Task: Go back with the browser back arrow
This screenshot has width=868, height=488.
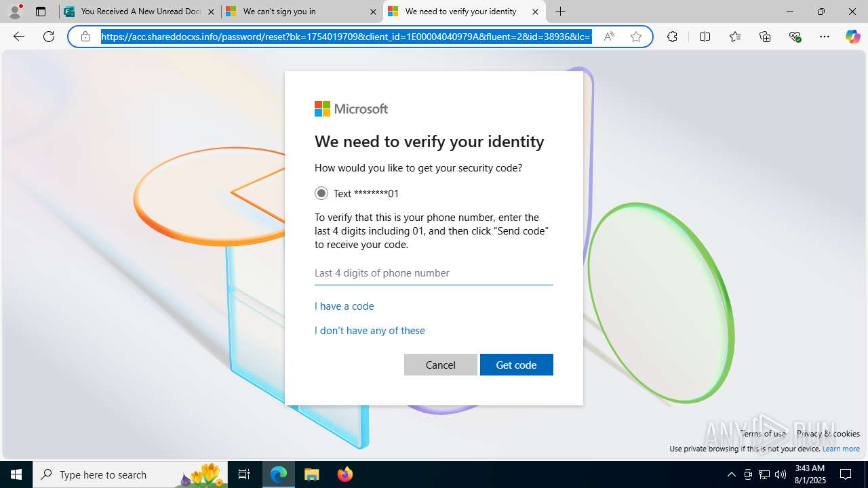Action: 19,37
